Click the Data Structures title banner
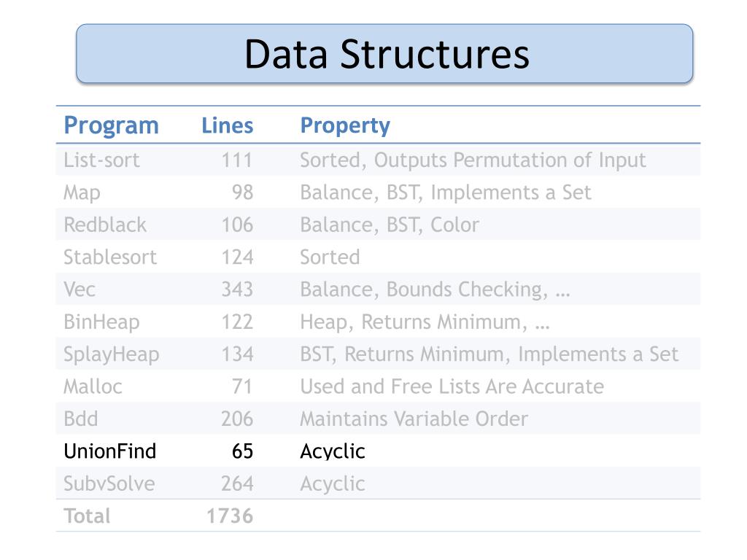Screen dimensions: 747x560 coord(384,54)
